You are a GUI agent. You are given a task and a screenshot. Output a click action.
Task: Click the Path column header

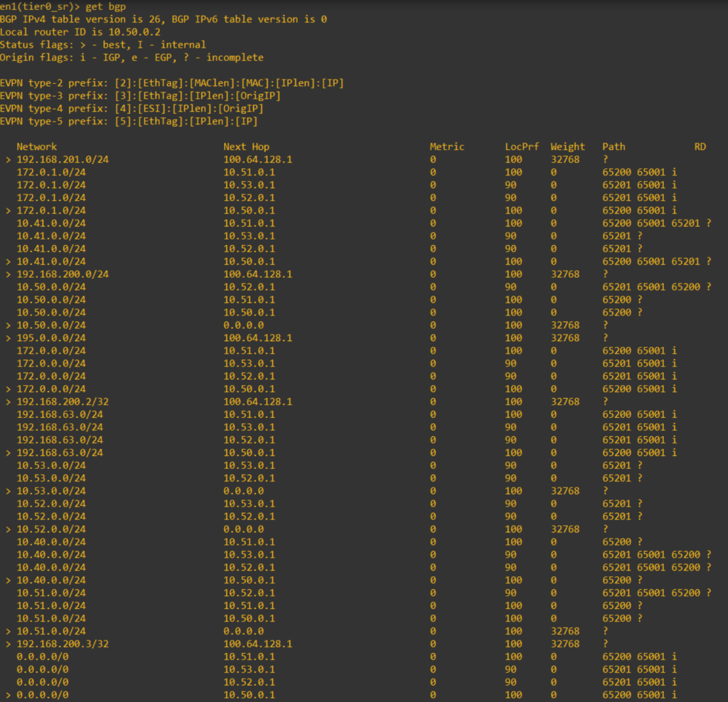pyautogui.click(x=614, y=146)
